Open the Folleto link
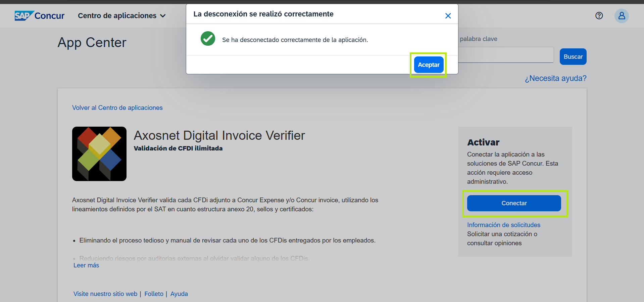The height and width of the screenshot is (302, 644). click(x=154, y=294)
